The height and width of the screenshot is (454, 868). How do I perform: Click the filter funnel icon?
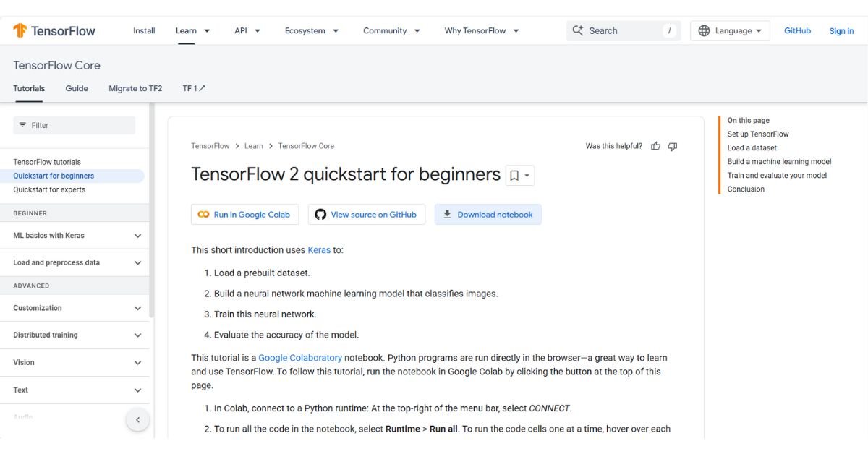pyautogui.click(x=23, y=124)
